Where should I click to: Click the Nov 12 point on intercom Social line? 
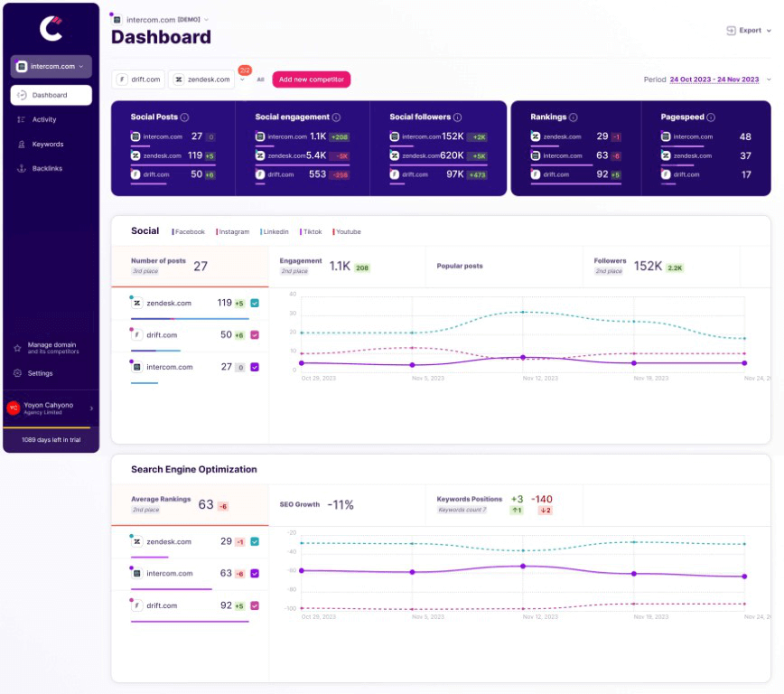point(523,358)
